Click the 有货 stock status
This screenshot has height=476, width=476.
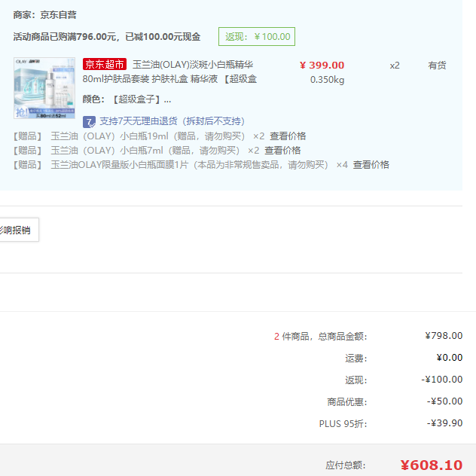point(437,66)
